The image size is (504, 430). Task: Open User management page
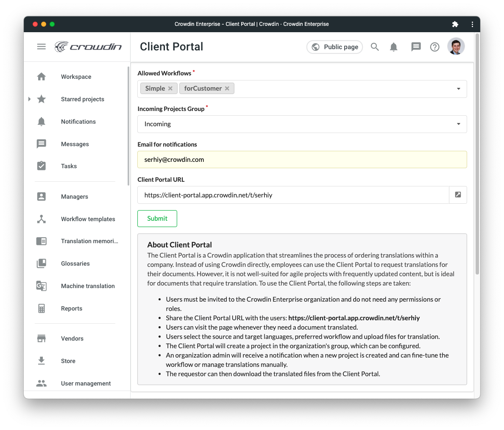tap(86, 383)
